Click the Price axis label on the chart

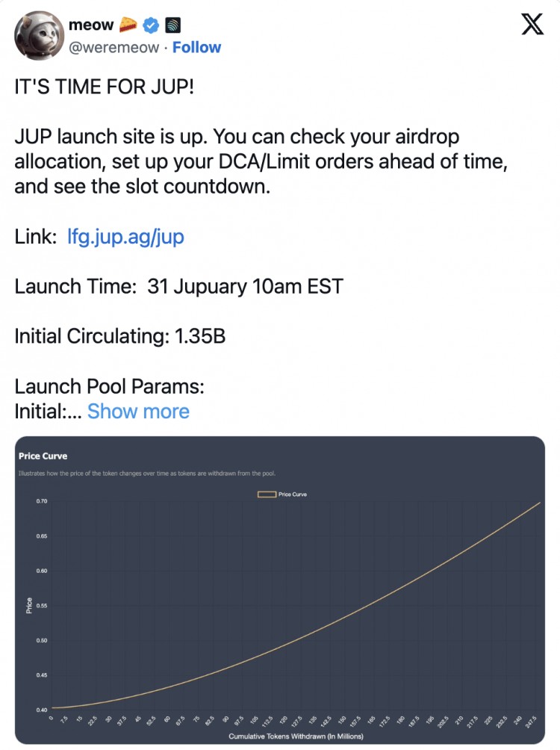click(29, 604)
